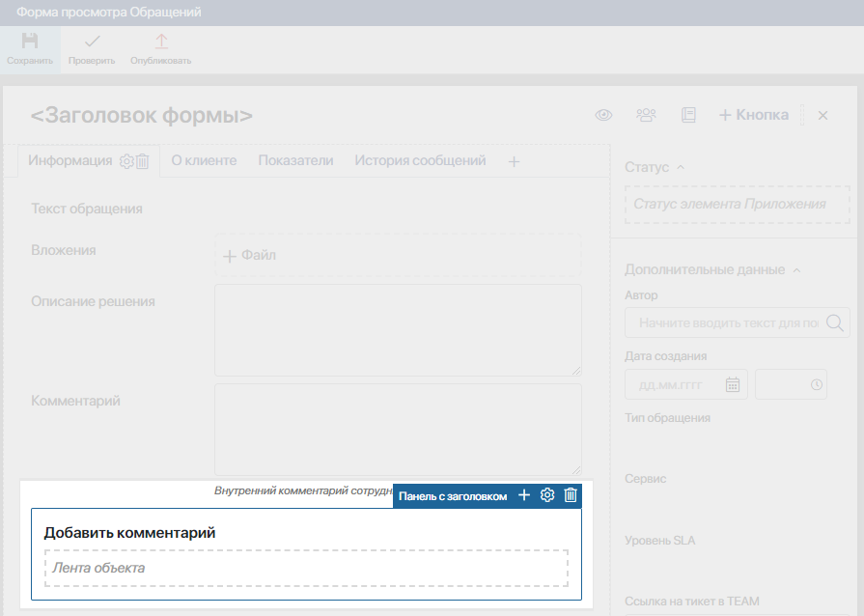
Task: Run the Проверить check
Action: [x=92, y=49]
